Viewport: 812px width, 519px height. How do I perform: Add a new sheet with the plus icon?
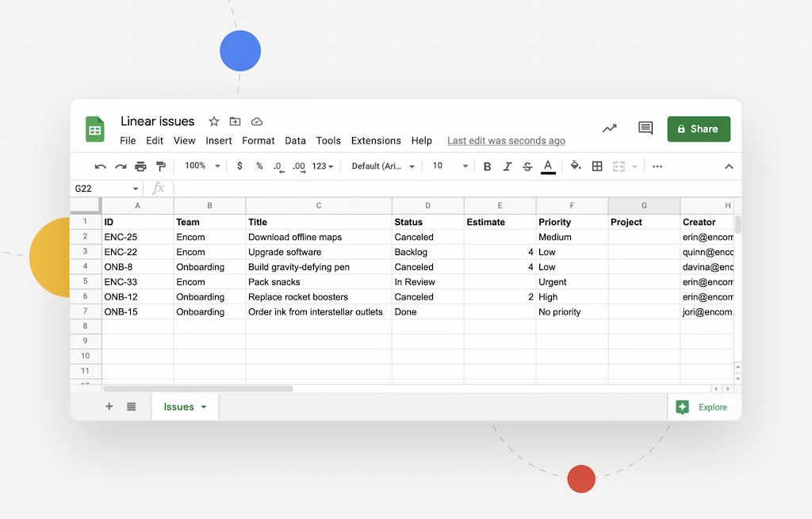pyautogui.click(x=109, y=406)
